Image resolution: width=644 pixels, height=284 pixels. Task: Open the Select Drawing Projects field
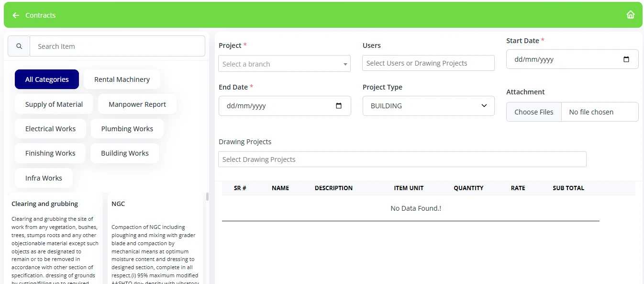[x=402, y=159]
